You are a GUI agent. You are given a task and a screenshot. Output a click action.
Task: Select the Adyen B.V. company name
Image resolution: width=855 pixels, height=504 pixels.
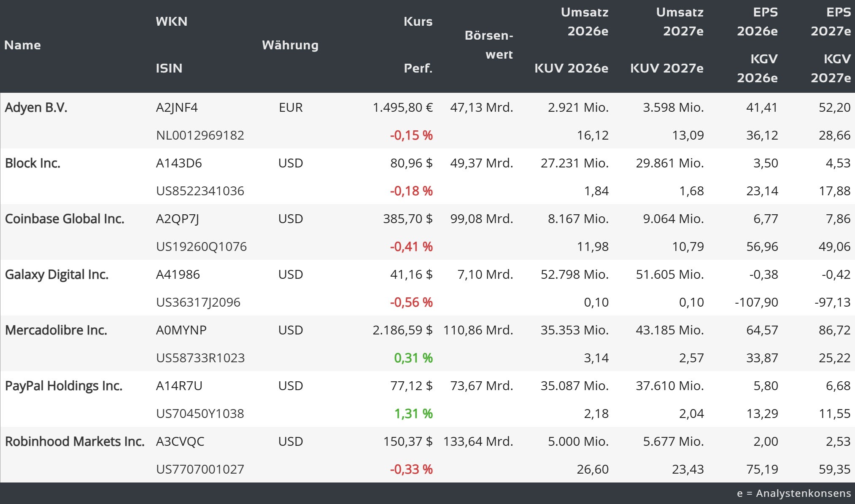tap(36, 108)
